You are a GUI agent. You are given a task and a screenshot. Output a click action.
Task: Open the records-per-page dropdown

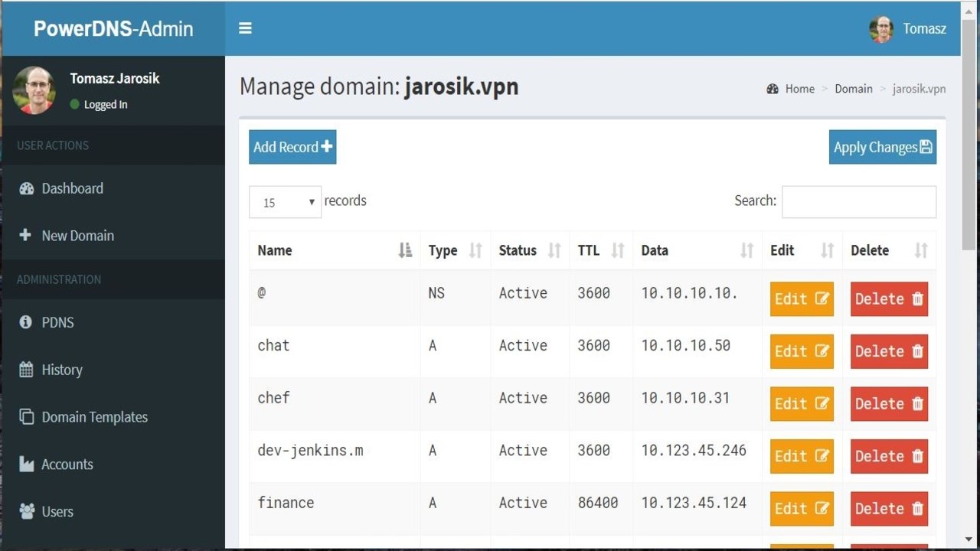(285, 202)
